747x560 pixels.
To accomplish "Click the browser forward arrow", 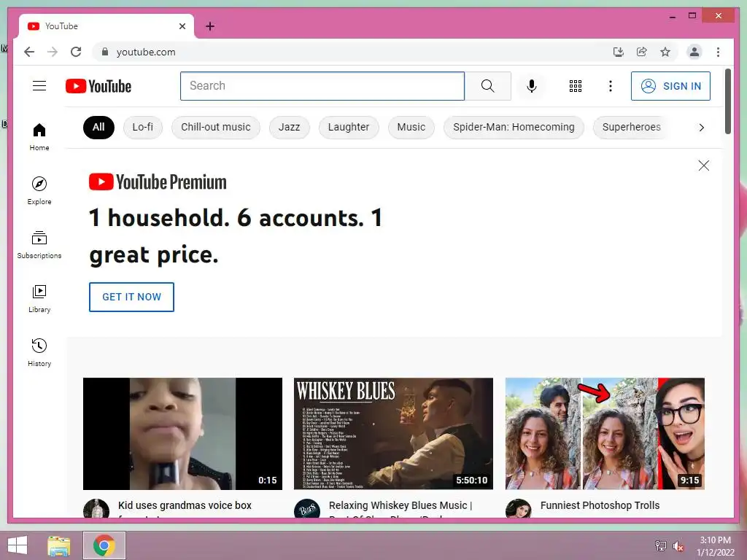I will pos(53,52).
